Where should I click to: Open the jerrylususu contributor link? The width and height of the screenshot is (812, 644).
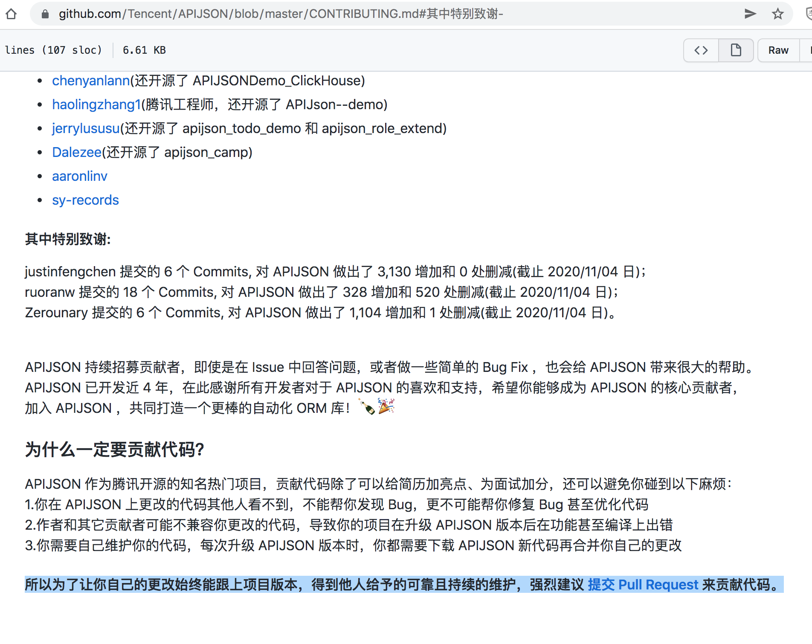85,128
